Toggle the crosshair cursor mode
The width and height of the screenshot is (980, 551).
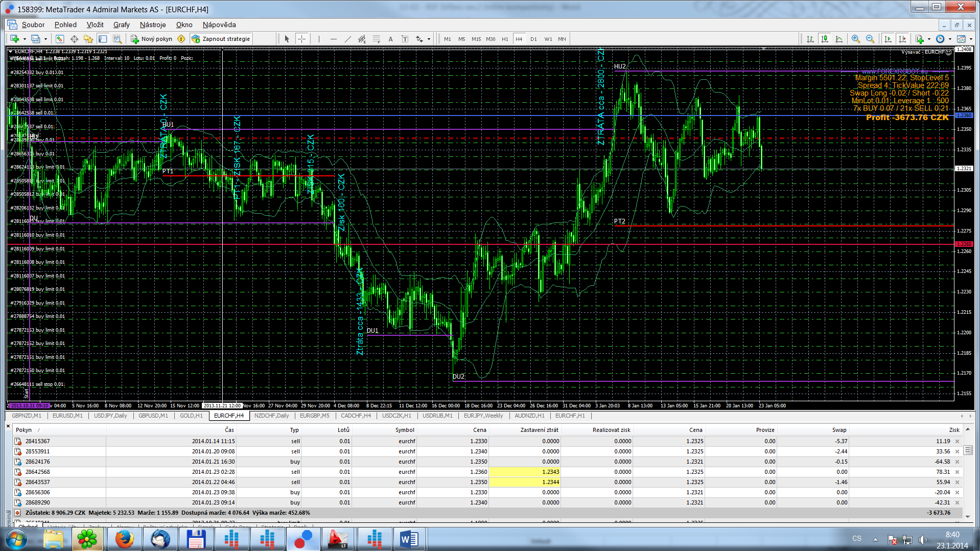tap(301, 39)
